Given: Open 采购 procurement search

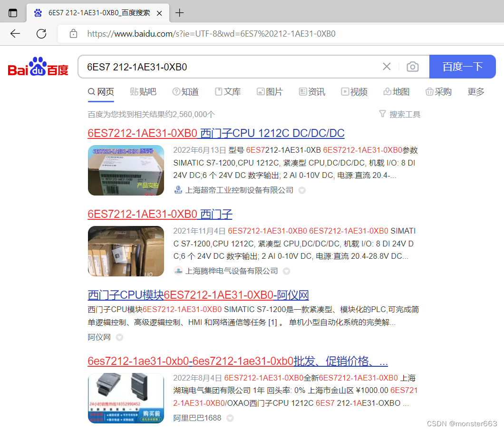Looking at the screenshot, I should pyautogui.click(x=438, y=92).
